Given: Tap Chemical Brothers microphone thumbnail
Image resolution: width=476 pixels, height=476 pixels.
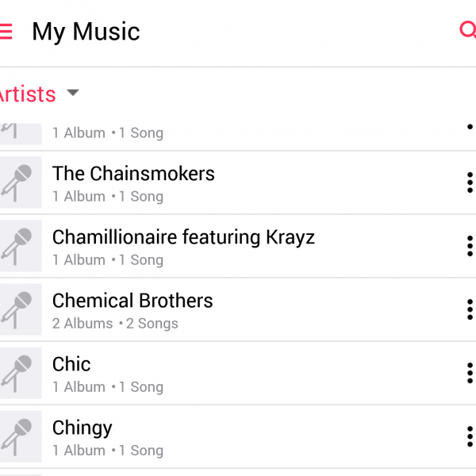Looking at the screenshot, I should (x=20, y=309).
